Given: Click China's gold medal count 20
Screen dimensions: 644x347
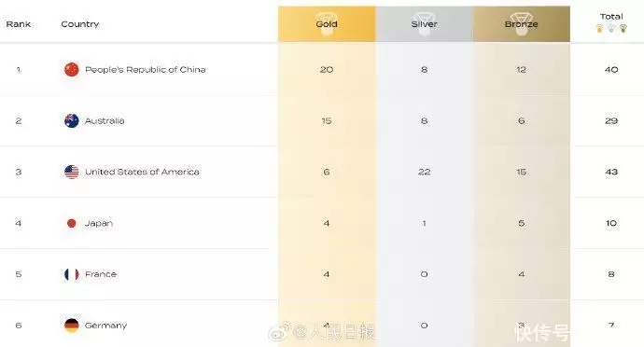Looking at the screenshot, I should (x=327, y=69).
